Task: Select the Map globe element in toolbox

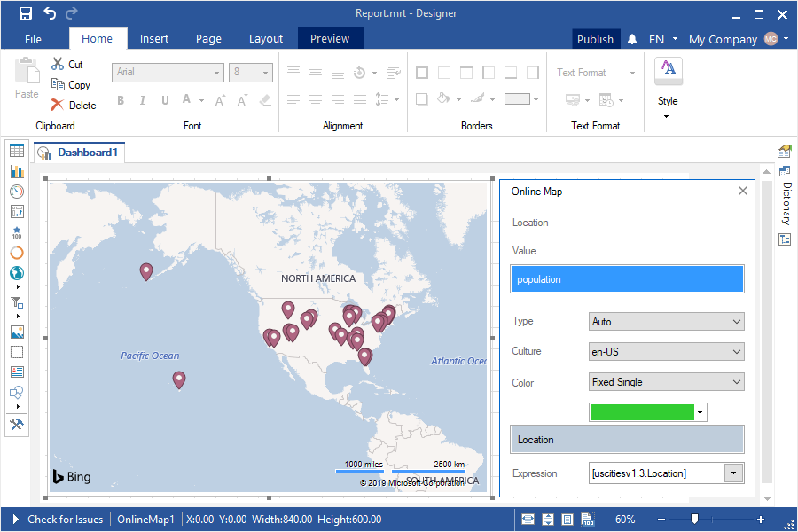Action: (17, 273)
